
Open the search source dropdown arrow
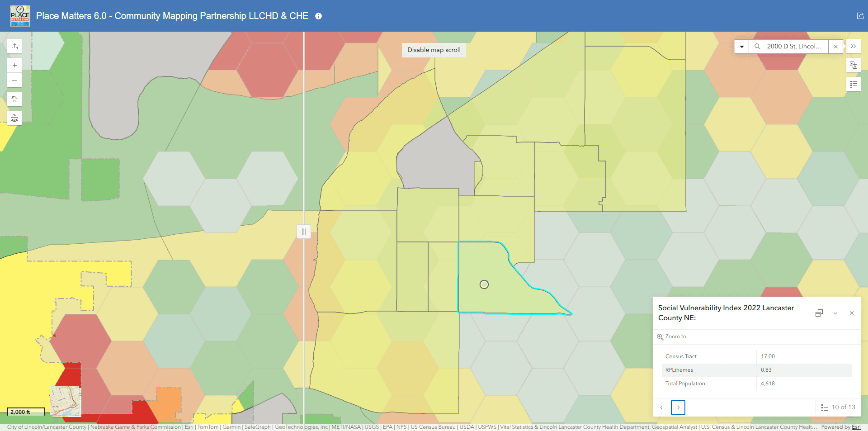[741, 46]
